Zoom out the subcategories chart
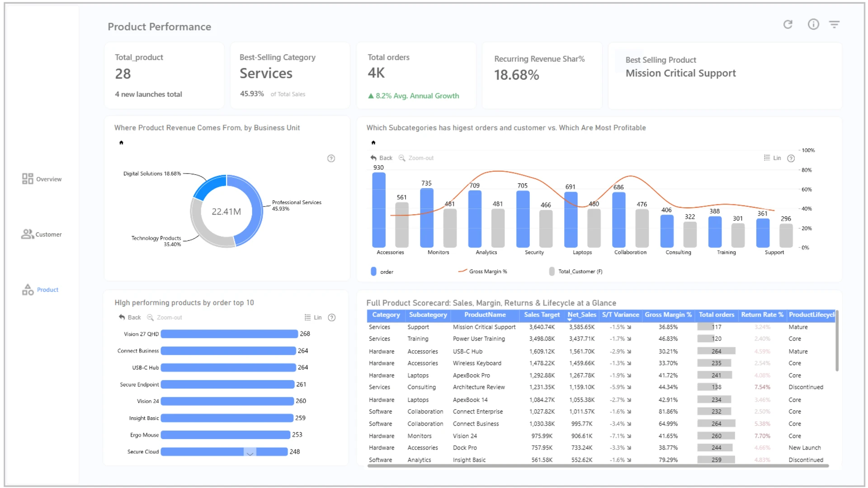This screenshot has height=488, width=868. pos(416,158)
